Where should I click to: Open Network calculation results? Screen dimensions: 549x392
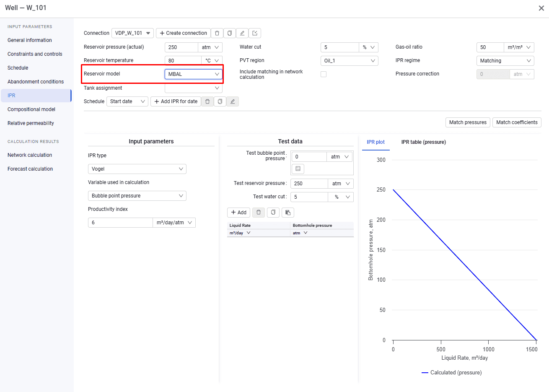pyautogui.click(x=30, y=155)
